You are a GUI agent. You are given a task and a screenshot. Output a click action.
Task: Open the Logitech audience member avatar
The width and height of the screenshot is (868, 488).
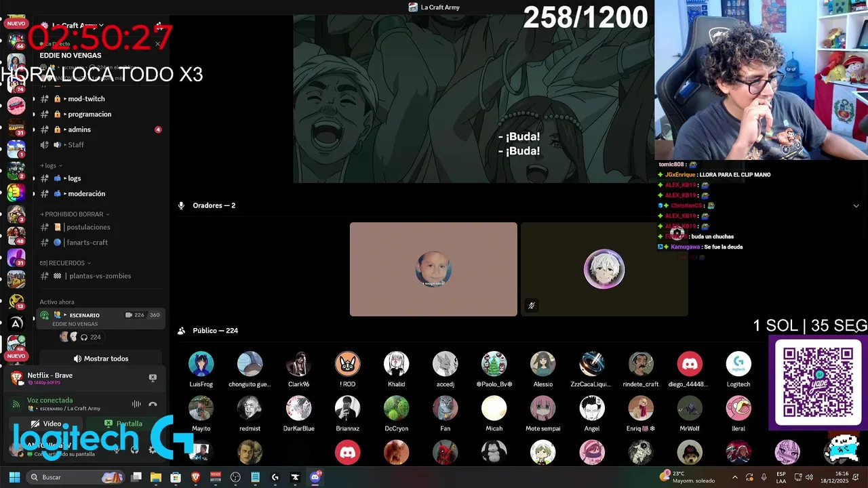(x=738, y=364)
